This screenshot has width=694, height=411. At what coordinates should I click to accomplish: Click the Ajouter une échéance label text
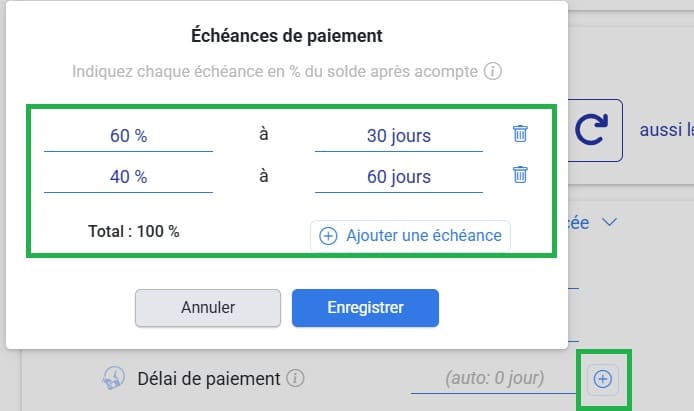coord(423,236)
